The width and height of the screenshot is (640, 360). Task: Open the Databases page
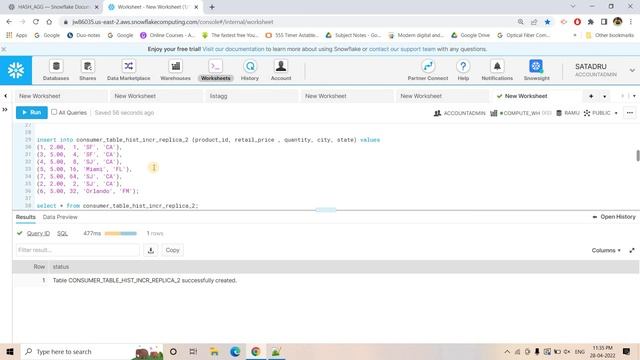(x=56, y=70)
